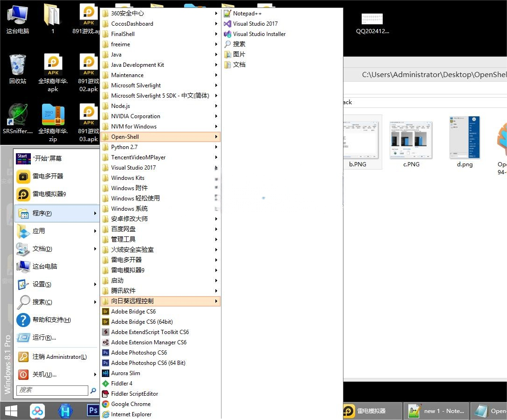The image size is (507, 420).
Task: Open the 文档 documents icon in submenu
Action: pos(227,64)
